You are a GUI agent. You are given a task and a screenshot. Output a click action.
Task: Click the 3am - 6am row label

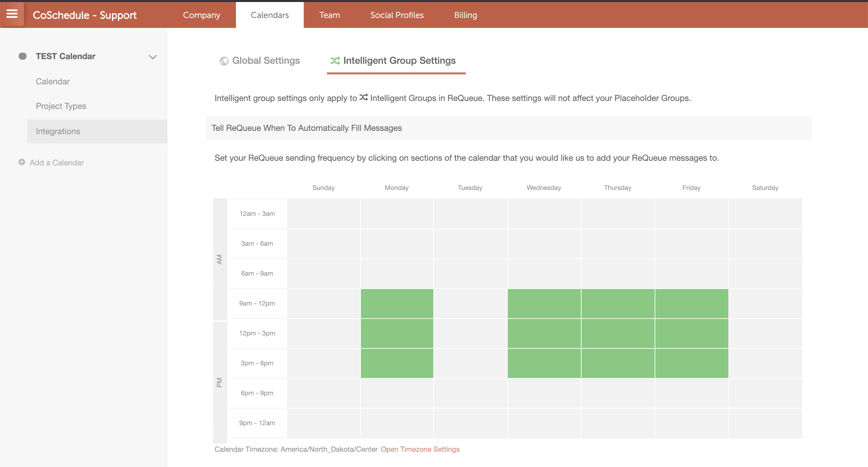coord(257,244)
